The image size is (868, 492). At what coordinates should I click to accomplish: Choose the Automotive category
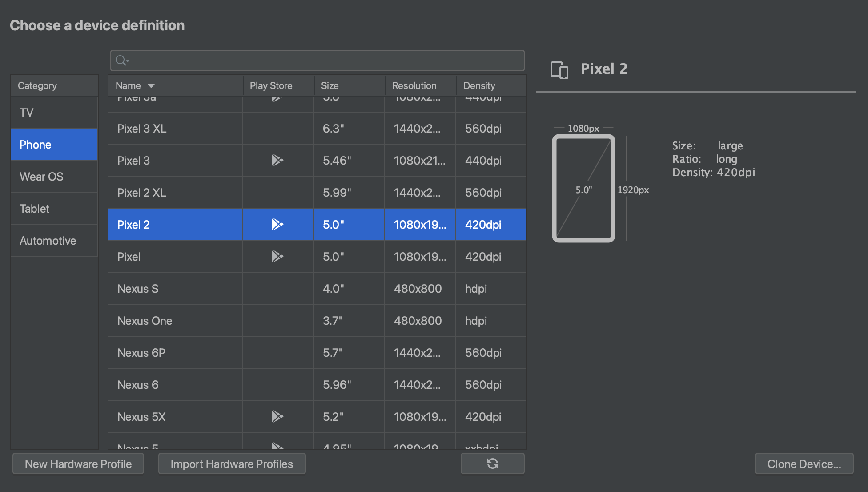click(54, 241)
